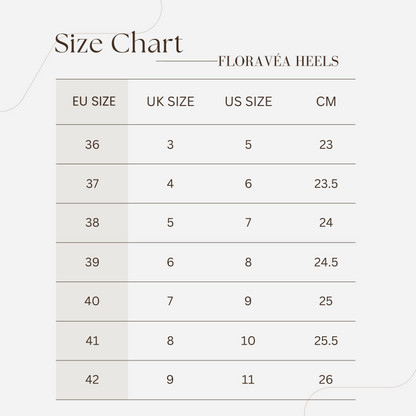
Task: Select EU size 40 cell
Action: point(92,301)
